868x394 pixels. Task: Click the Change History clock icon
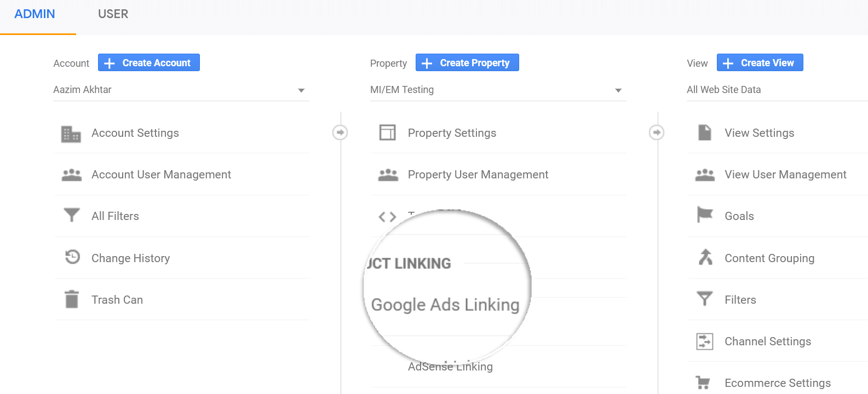(72, 257)
